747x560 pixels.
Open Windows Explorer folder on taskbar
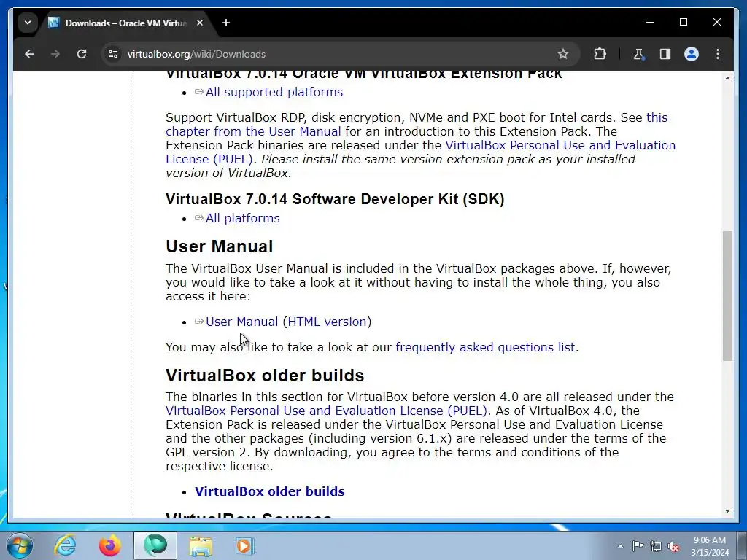[201, 545]
